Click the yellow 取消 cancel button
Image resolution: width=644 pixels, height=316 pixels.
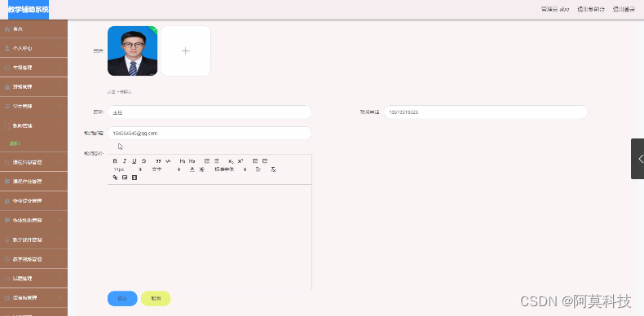coord(156,298)
